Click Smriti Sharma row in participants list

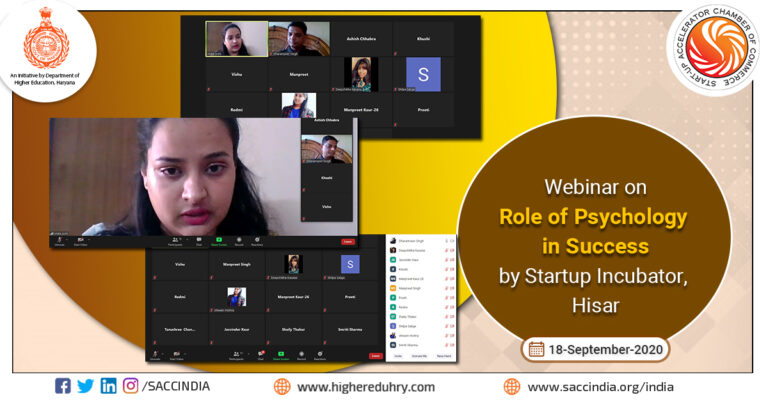point(422,345)
